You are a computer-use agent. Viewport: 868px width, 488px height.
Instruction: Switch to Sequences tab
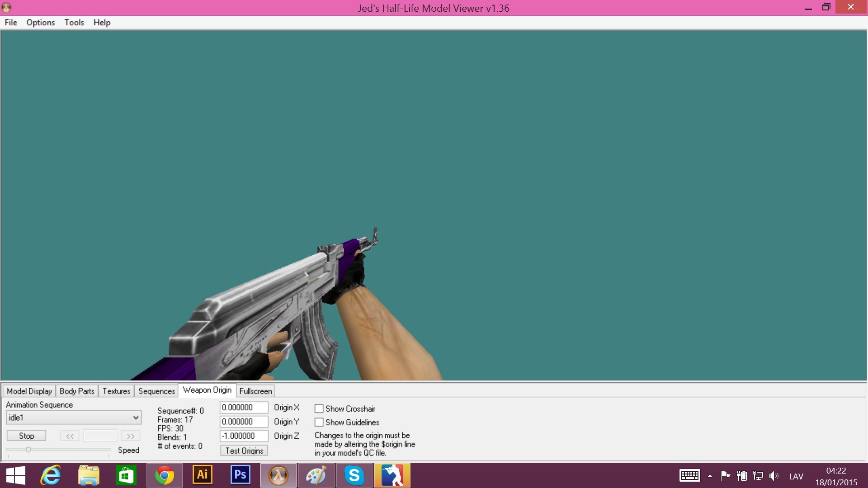[156, 391]
